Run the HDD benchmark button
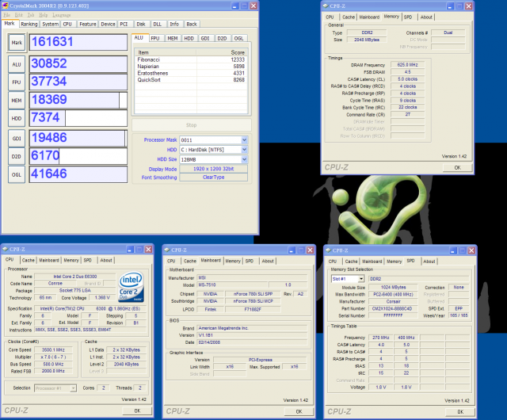 point(17,118)
